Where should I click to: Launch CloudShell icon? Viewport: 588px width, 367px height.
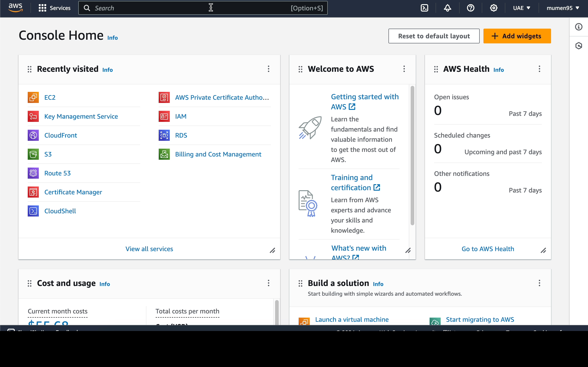coord(424,8)
